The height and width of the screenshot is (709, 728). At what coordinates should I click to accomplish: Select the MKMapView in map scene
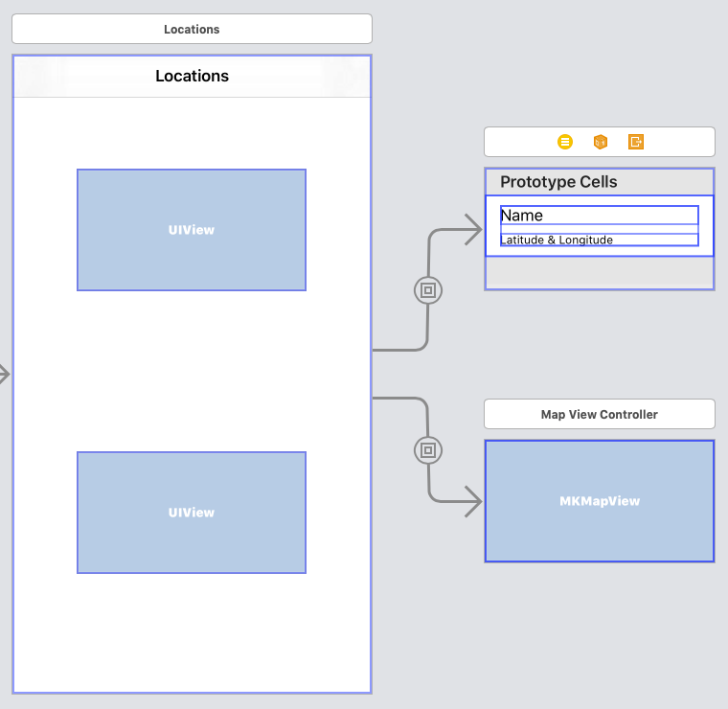600,501
